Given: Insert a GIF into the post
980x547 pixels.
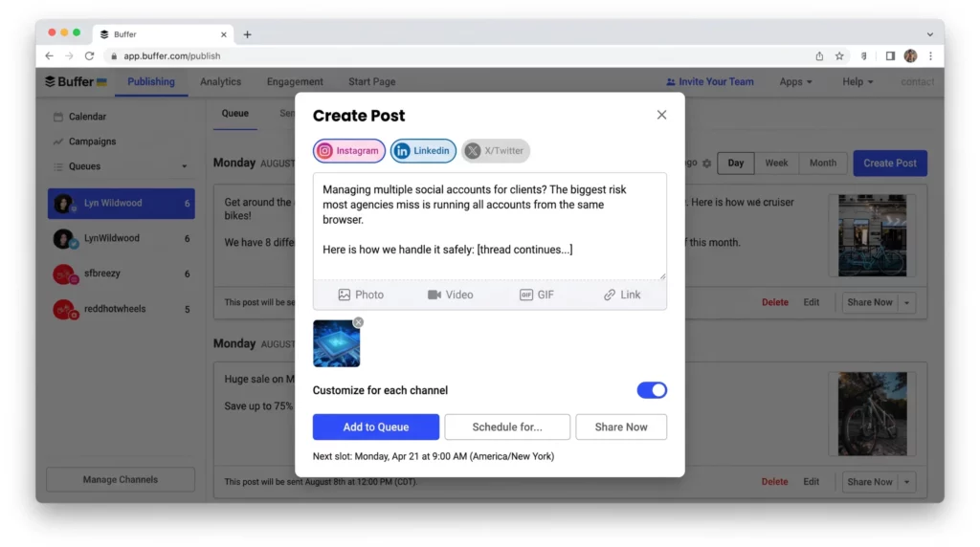Looking at the screenshot, I should 536,295.
